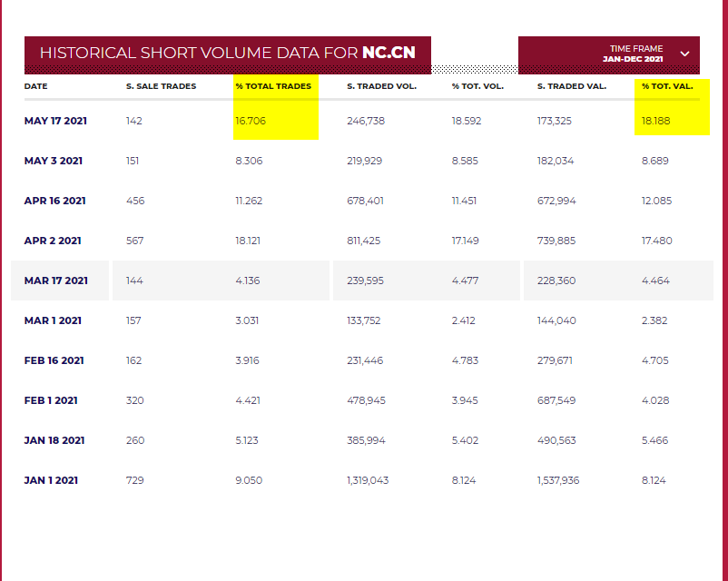Select the FEB 16 2021 date row
Viewport: 728px width, 581px height.
pyautogui.click(x=54, y=360)
